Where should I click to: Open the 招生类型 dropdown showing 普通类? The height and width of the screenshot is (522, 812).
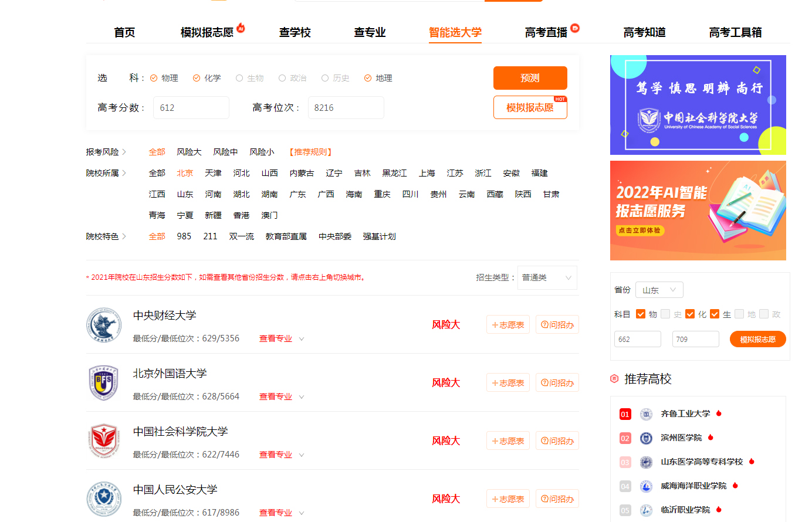click(546, 277)
